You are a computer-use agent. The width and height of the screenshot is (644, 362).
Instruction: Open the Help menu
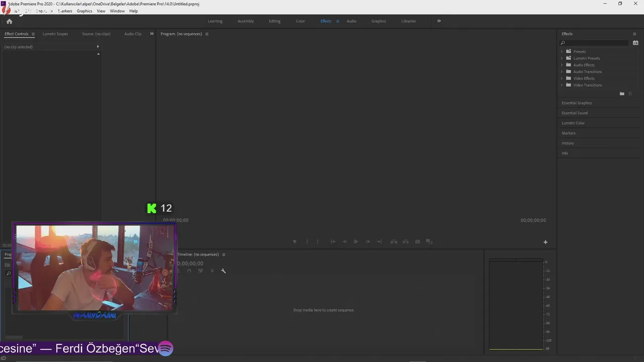[133, 11]
